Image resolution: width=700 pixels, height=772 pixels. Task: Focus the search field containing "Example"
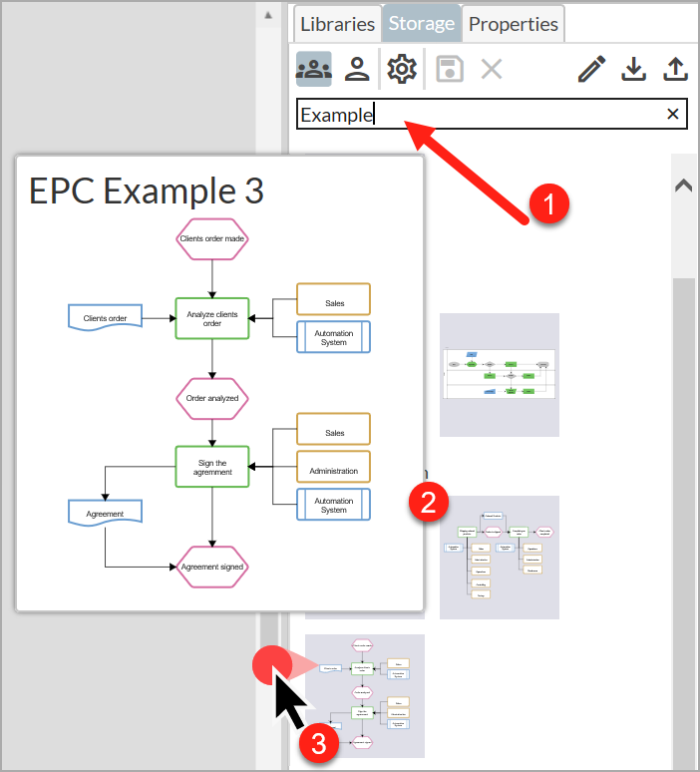[479, 115]
